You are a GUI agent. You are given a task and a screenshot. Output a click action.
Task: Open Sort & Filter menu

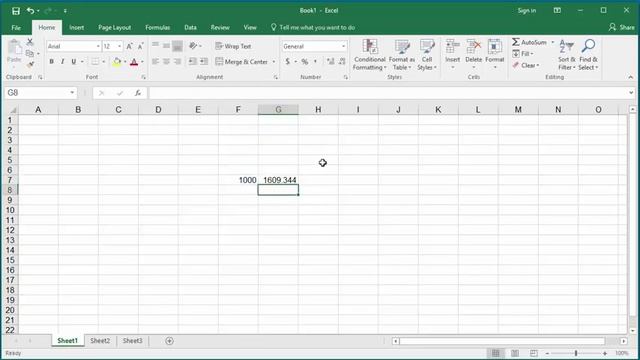[x=567, y=55]
